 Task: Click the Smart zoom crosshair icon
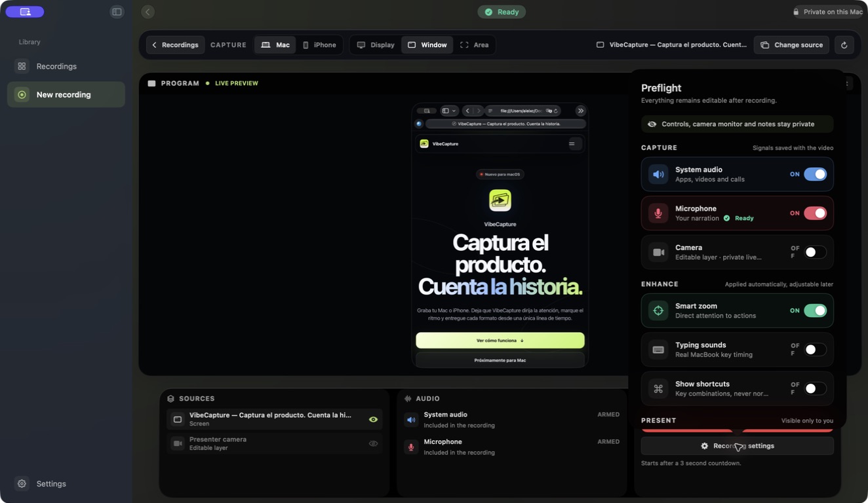(658, 310)
